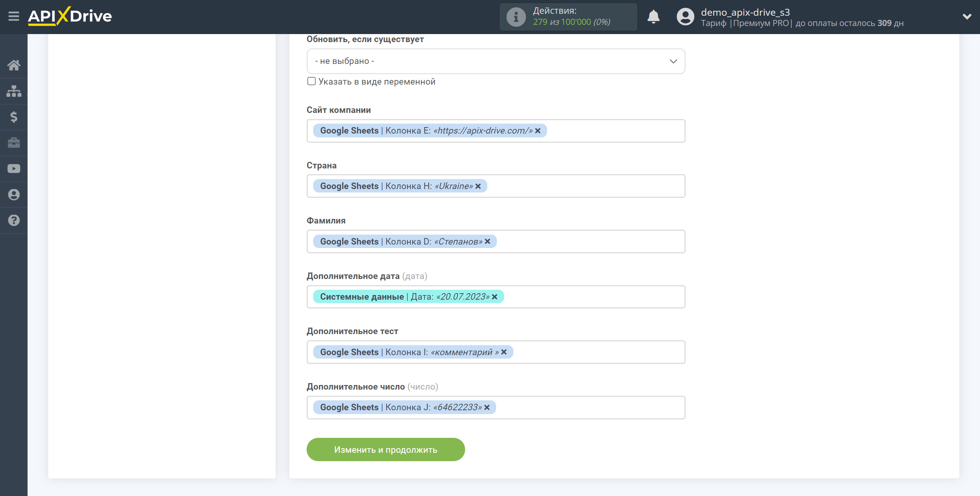Open the 'Обновить, если существует' dropdown
The image size is (980, 496).
pyautogui.click(x=496, y=61)
